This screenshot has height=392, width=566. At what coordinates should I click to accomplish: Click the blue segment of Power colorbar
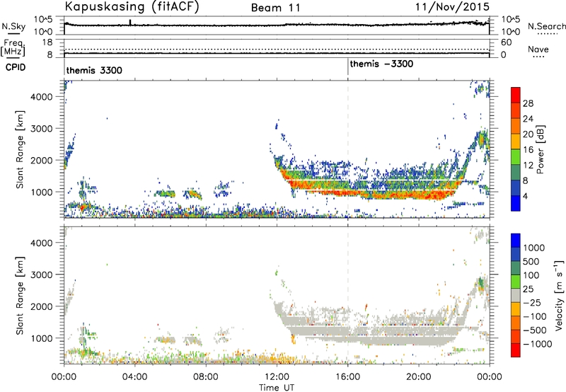point(516,203)
